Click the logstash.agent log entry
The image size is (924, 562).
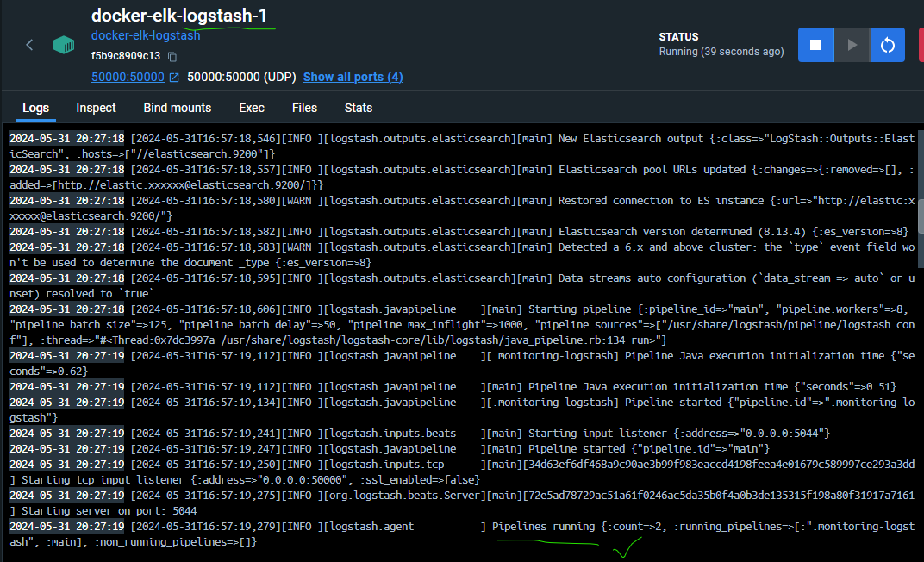tap(462, 534)
